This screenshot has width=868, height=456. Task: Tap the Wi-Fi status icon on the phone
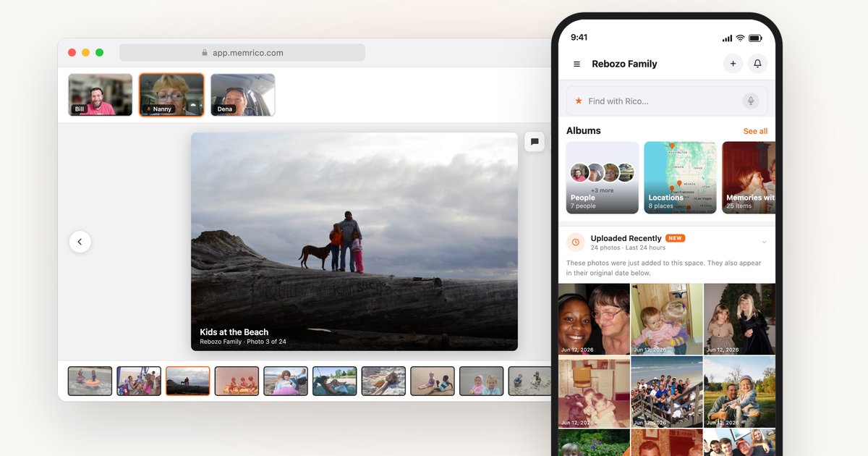click(x=740, y=38)
